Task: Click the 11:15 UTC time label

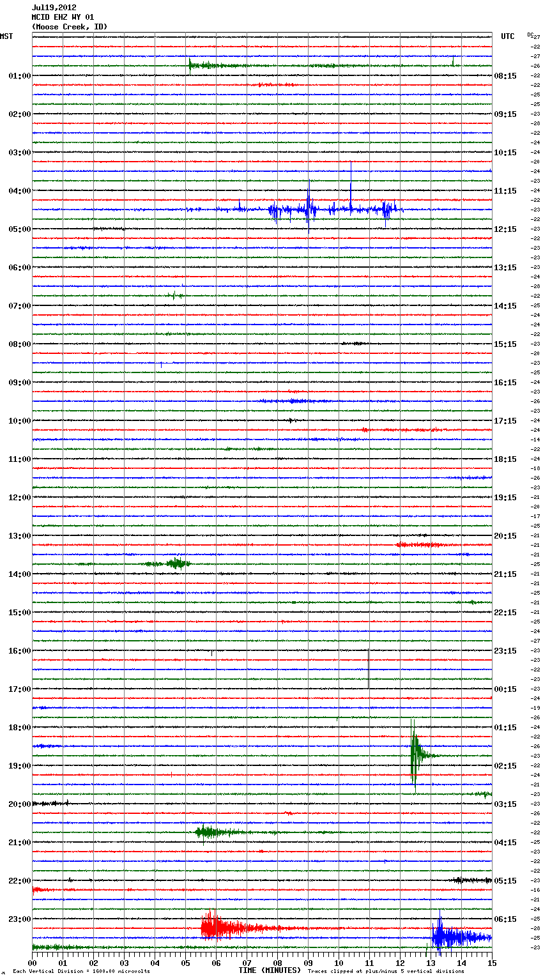Action: [x=505, y=191]
